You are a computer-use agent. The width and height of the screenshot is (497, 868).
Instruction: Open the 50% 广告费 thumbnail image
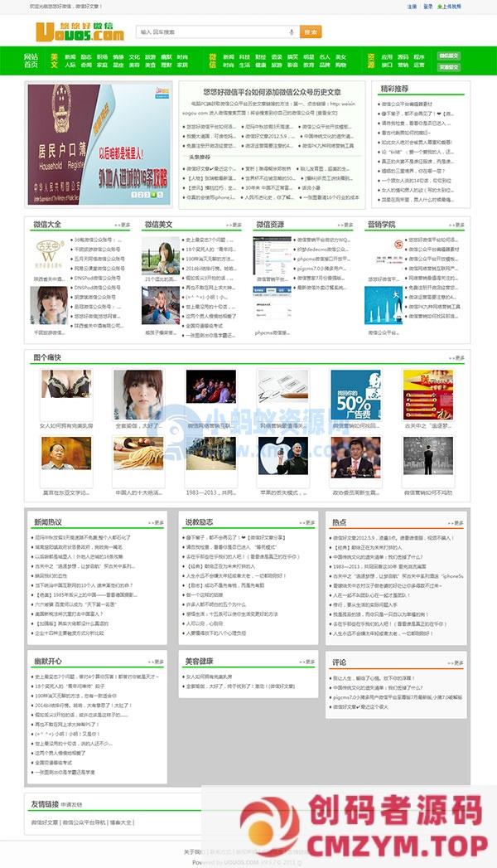coord(357,395)
